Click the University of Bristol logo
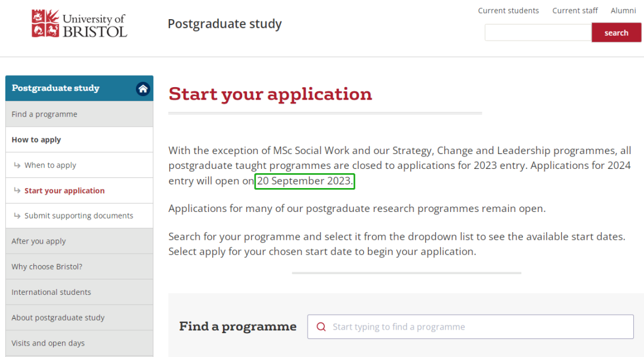Viewport: 644px width, 357px height. point(79,24)
